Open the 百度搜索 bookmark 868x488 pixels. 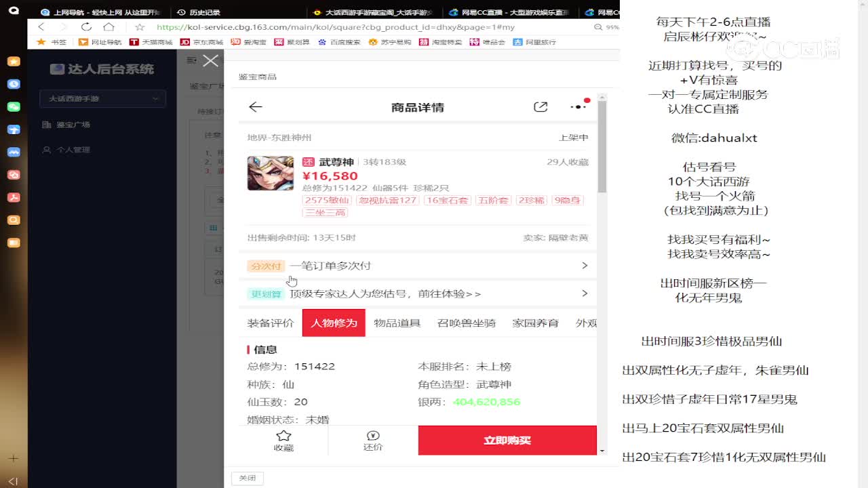tap(339, 42)
